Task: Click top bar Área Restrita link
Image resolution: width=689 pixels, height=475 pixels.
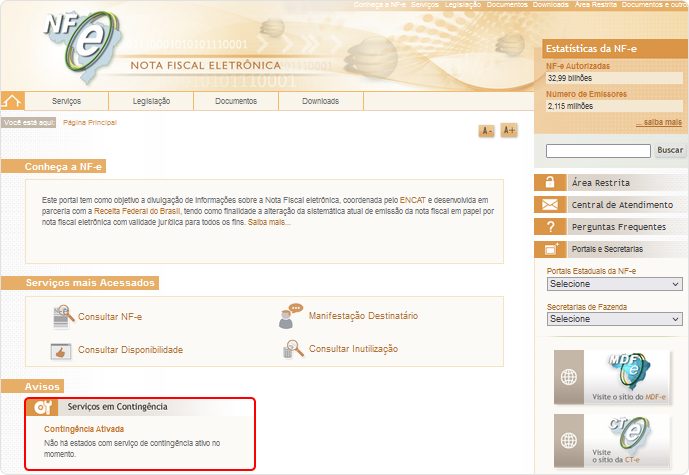Action: (x=596, y=4)
